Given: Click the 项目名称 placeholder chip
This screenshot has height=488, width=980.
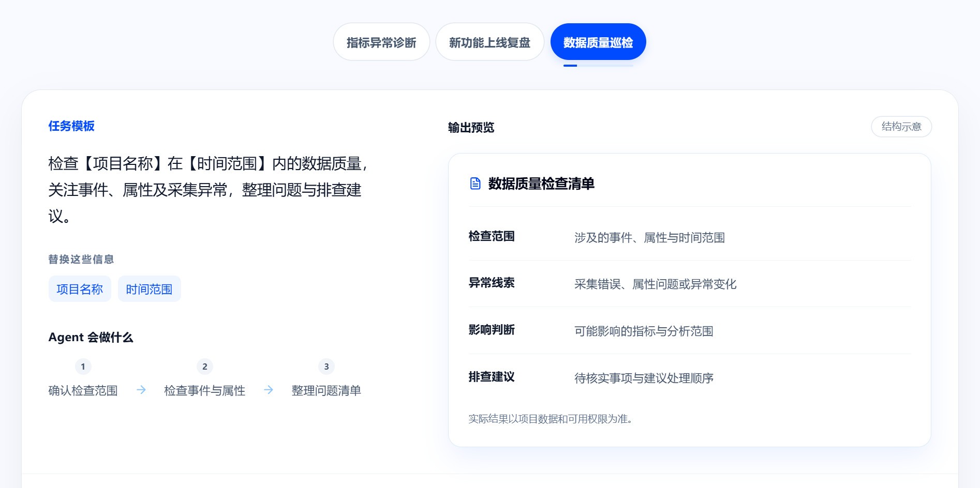Looking at the screenshot, I should click(x=80, y=289).
